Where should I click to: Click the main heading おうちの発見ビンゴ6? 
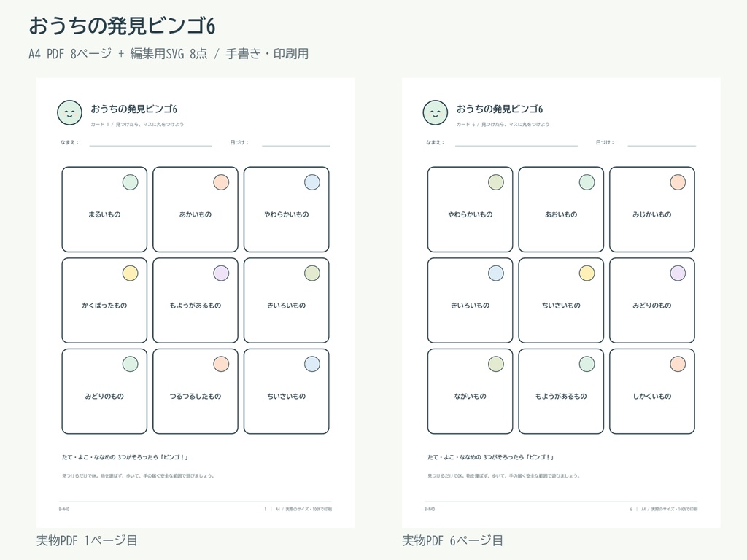tap(122, 26)
